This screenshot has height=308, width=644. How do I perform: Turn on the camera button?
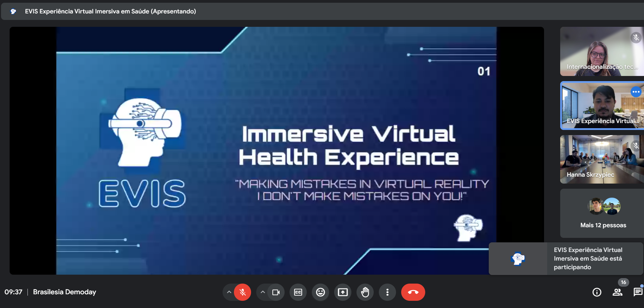276,292
